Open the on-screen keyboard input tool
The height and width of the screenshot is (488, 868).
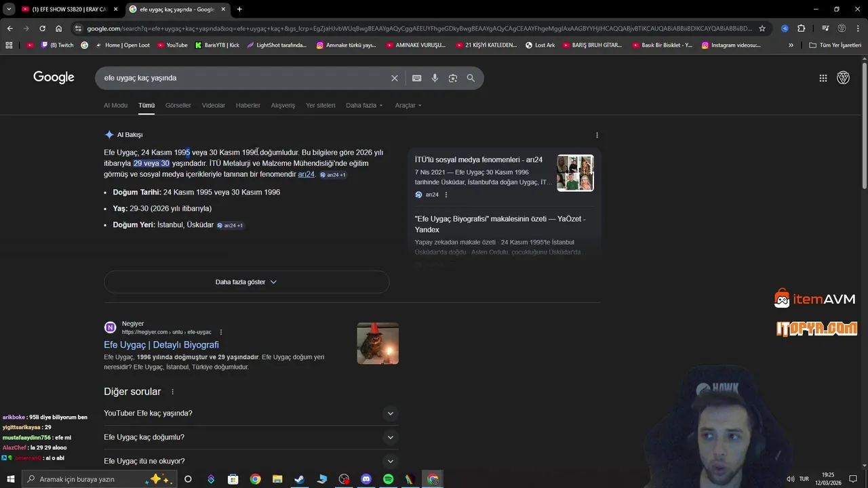[416, 78]
